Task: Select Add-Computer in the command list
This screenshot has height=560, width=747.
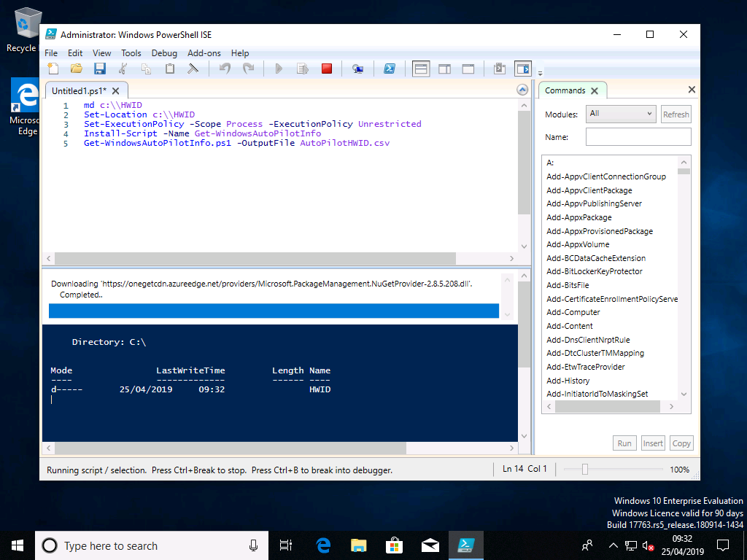Action: pos(573,312)
